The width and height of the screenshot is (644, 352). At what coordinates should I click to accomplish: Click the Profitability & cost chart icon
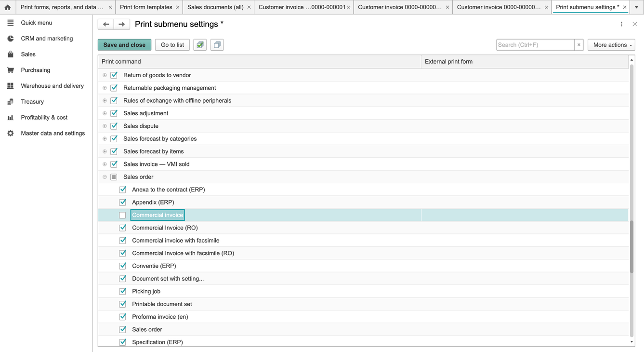point(10,118)
